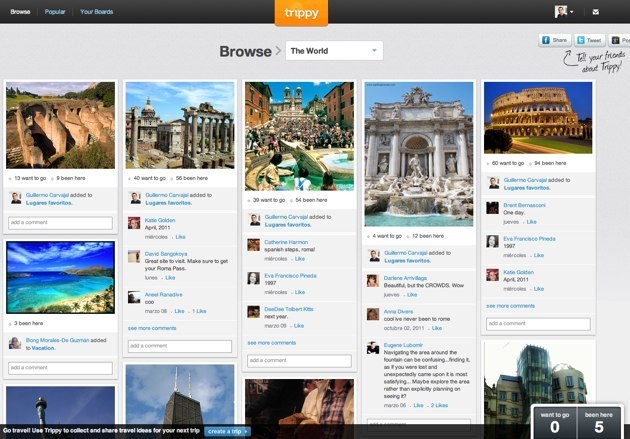Expand see more comments on Colosseum card

tap(510, 306)
